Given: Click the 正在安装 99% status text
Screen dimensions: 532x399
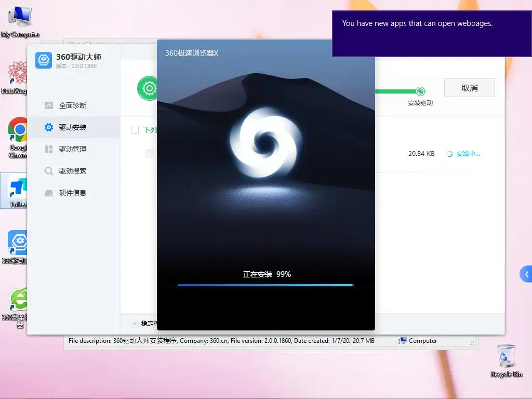Looking at the screenshot, I should 267,274.
